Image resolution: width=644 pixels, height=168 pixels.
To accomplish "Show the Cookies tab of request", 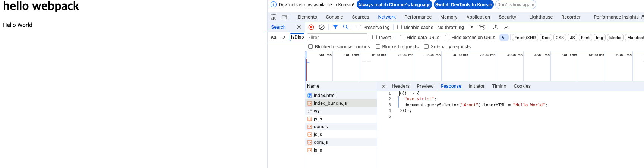I will [522, 86].
